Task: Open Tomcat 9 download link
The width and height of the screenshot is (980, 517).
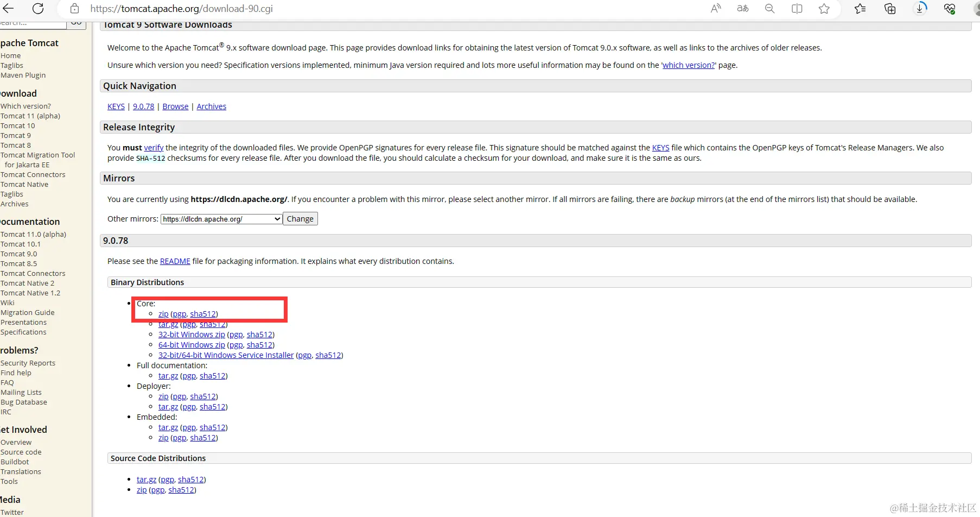Action: [x=16, y=135]
